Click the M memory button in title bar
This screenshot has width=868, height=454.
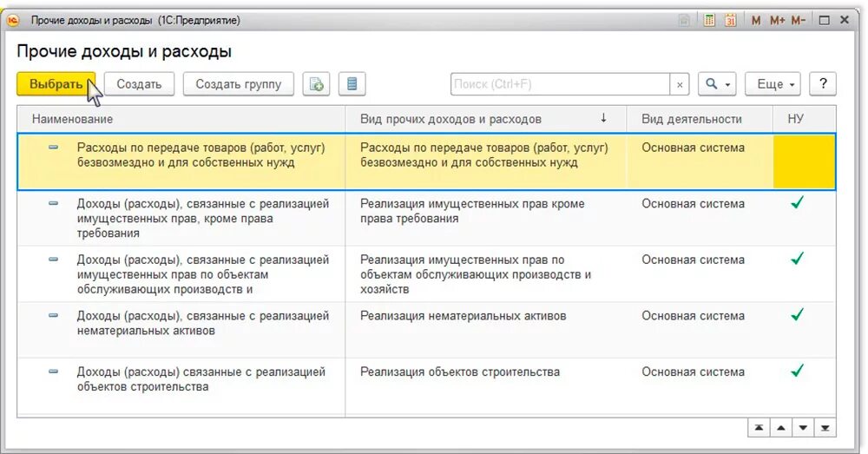point(756,21)
